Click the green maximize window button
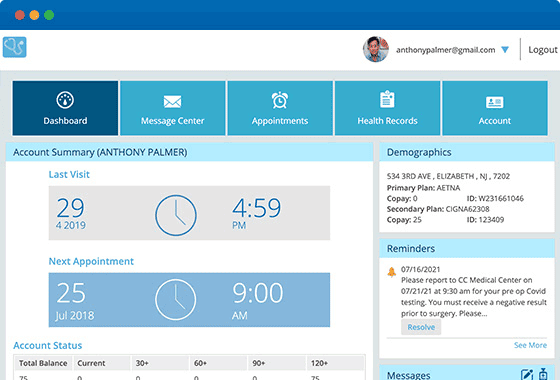 click(49, 15)
